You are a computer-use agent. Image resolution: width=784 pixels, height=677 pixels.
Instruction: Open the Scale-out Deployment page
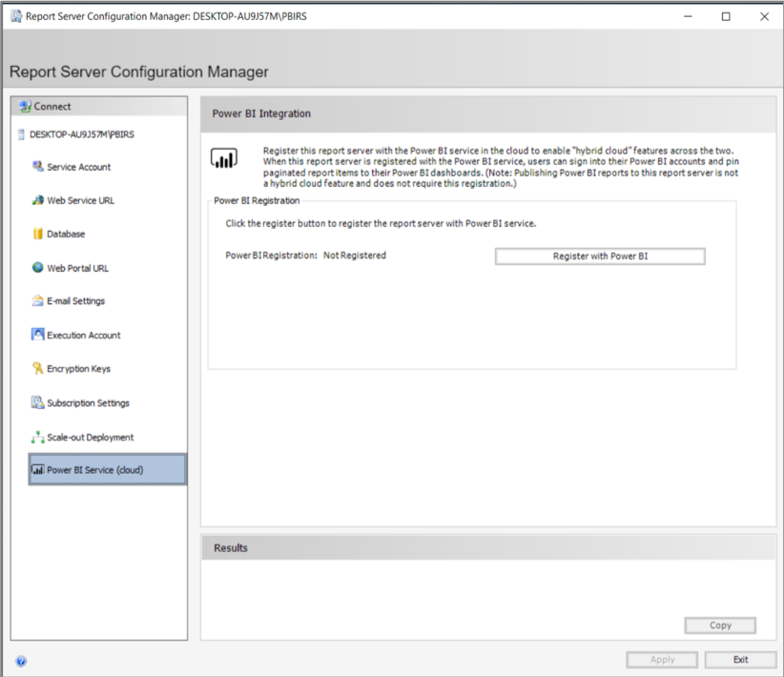pos(90,438)
